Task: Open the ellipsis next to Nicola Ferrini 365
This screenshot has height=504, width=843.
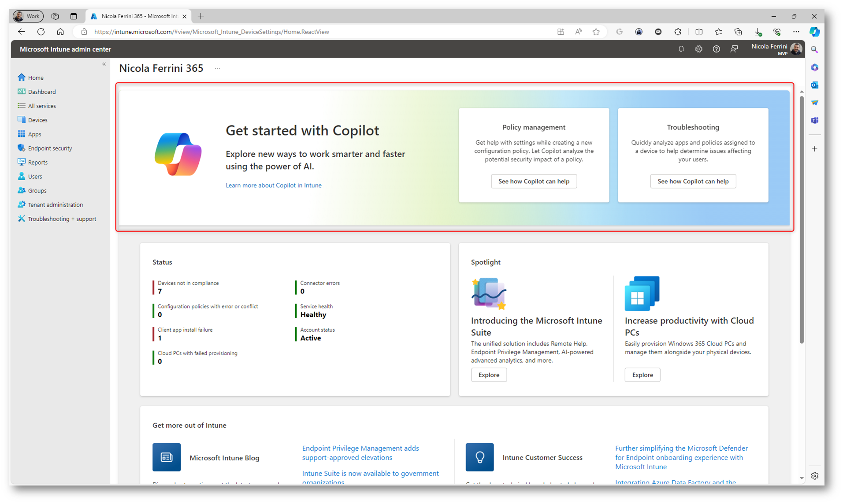Action: (x=217, y=68)
